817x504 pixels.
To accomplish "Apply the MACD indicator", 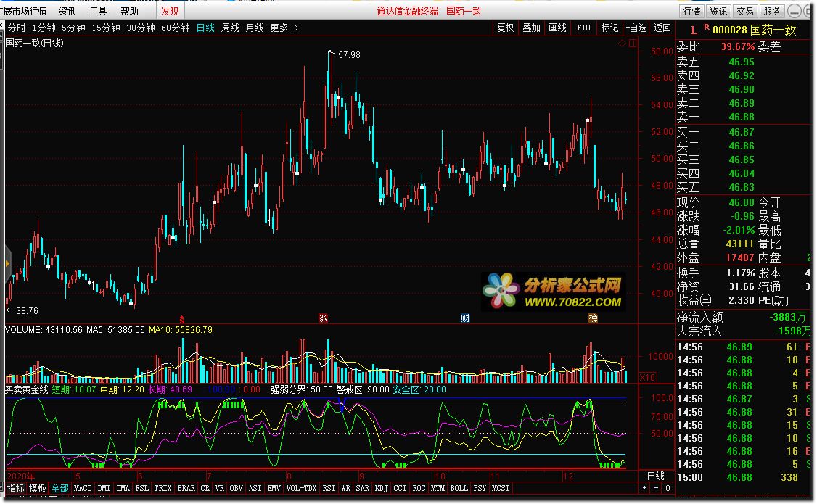I will point(83,488).
